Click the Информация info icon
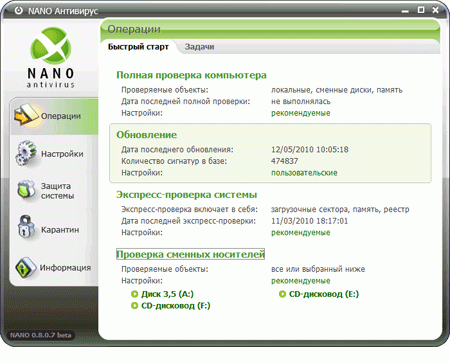This screenshot has height=363, width=450. point(26,267)
